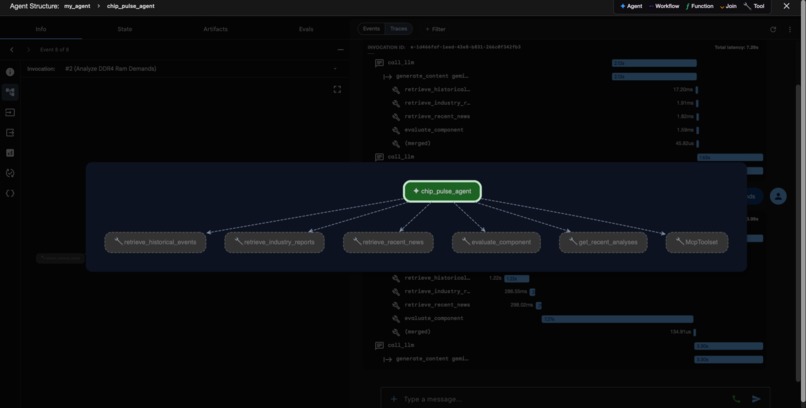Viewport: 806px width, 408px height.
Task: Close the Agent Structure overlay
Action: pyautogui.click(x=786, y=6)
